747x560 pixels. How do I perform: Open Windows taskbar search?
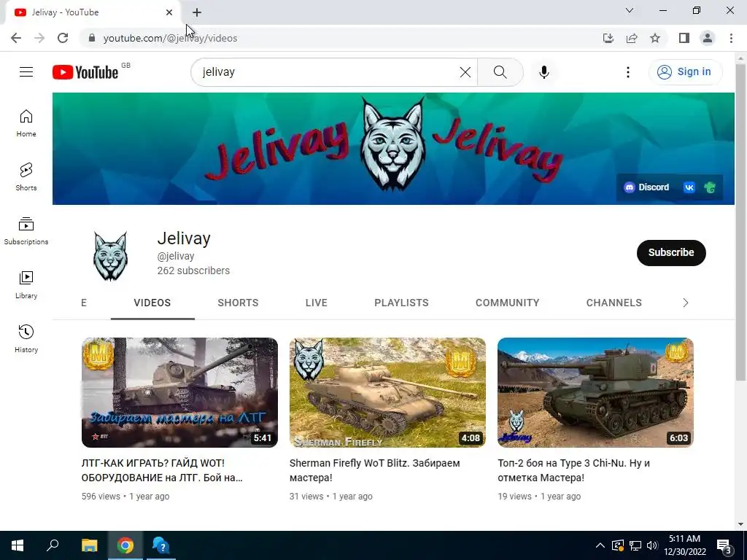click(53, 545)
